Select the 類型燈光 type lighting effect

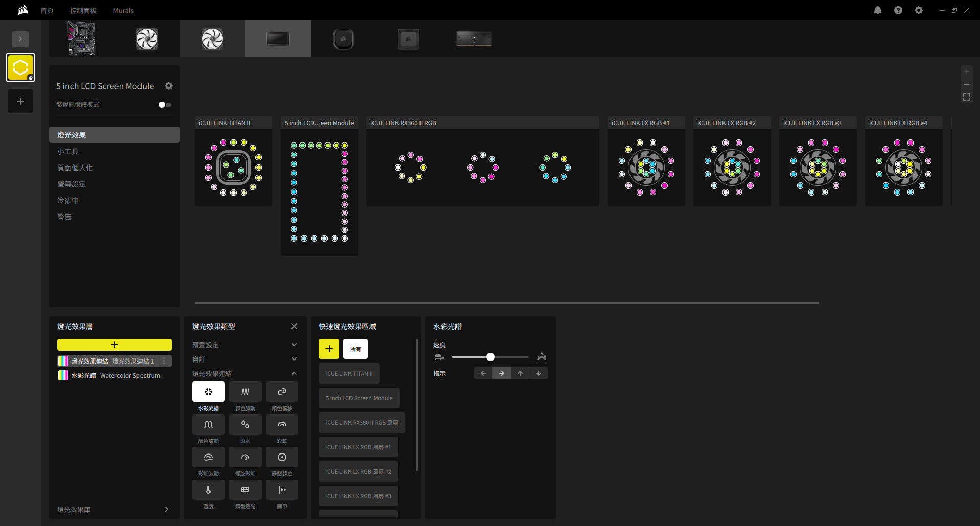[245, 490]
